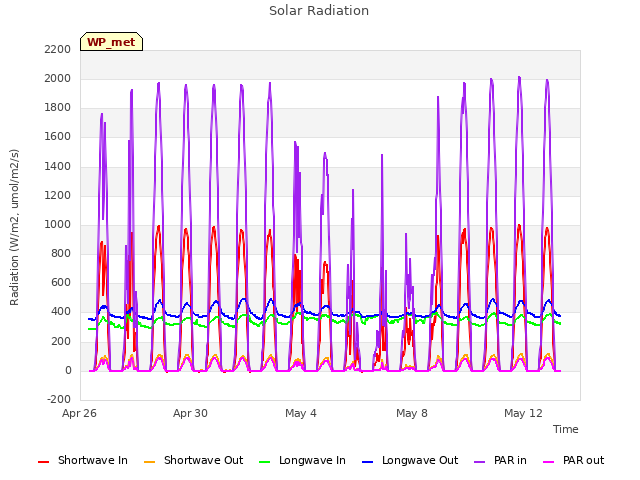This screenshot has width=640, height=480.
Task: Click the May 4 x-axis label
Action: click(x=301, y=413)
